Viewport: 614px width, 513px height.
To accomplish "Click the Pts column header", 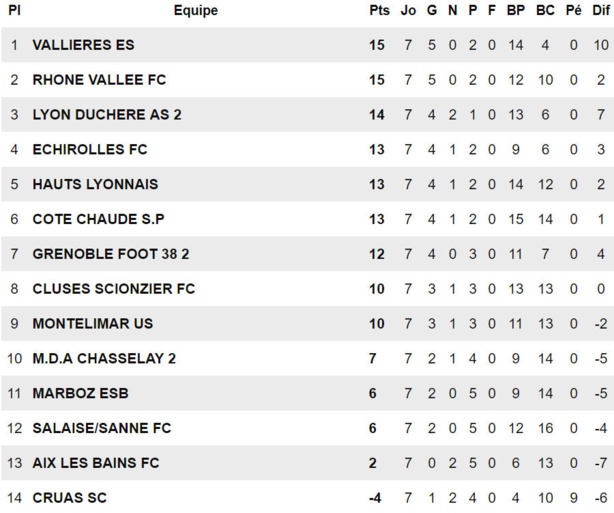I will click(x=378, y=11).
